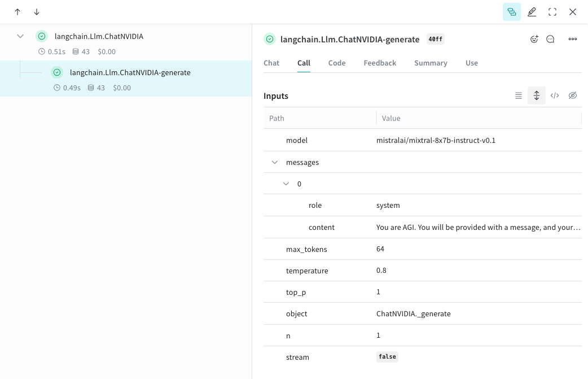Screen dimensions: 588x379
Task: Click the 40ff call ID badge
Action: click(436, 40)
